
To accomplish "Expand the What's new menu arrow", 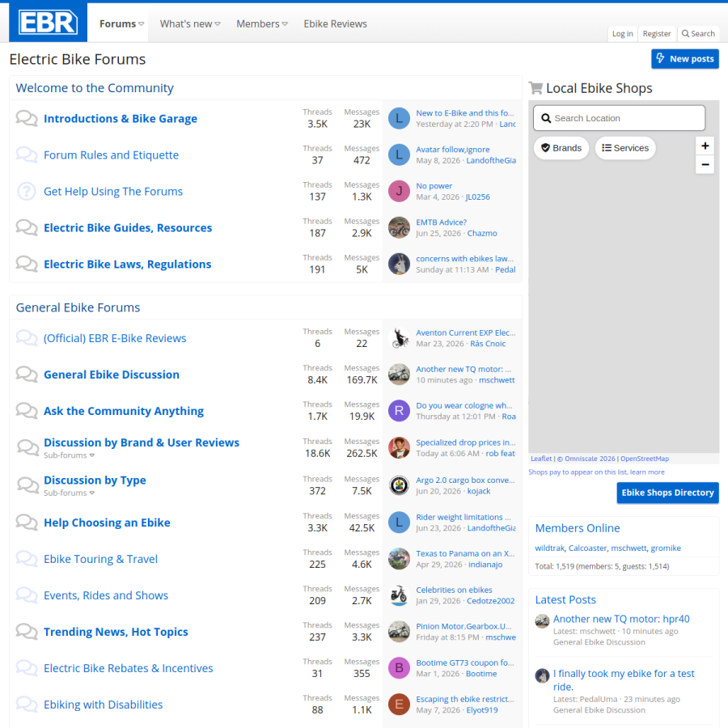I will point(218,23).
